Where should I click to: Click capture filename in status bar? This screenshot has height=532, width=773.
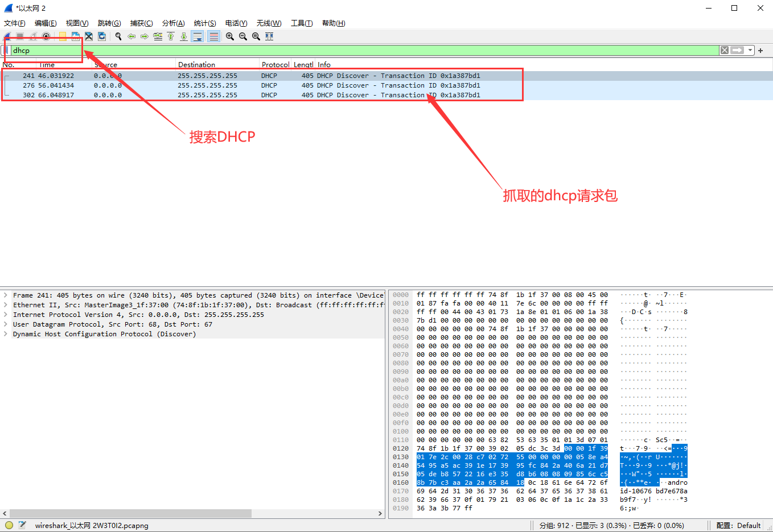[92, 526]
